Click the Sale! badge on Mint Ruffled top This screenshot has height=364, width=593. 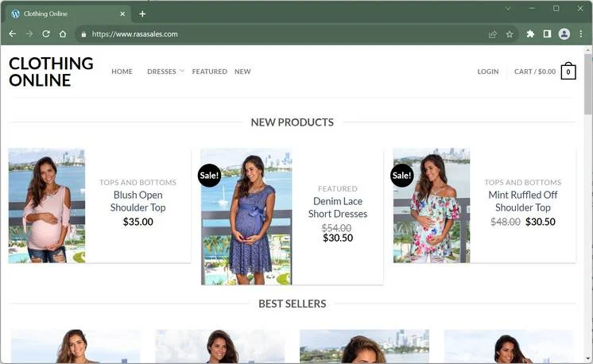coord(402,176)
